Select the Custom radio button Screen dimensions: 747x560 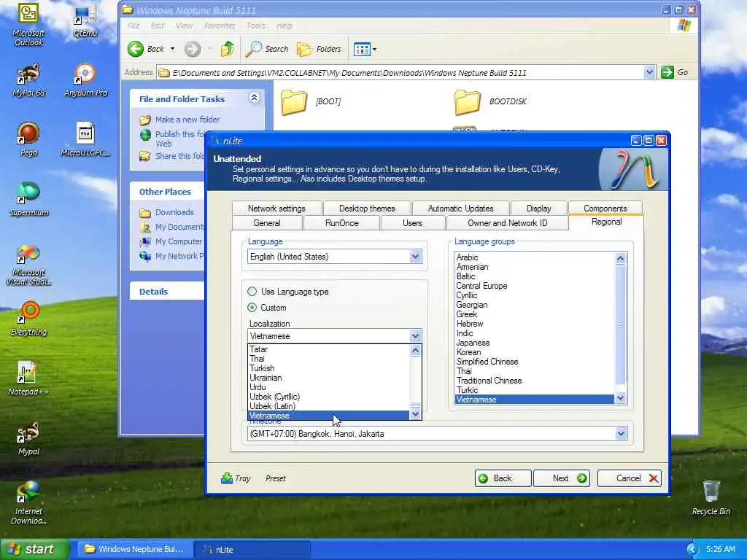[x=252, y=308]
